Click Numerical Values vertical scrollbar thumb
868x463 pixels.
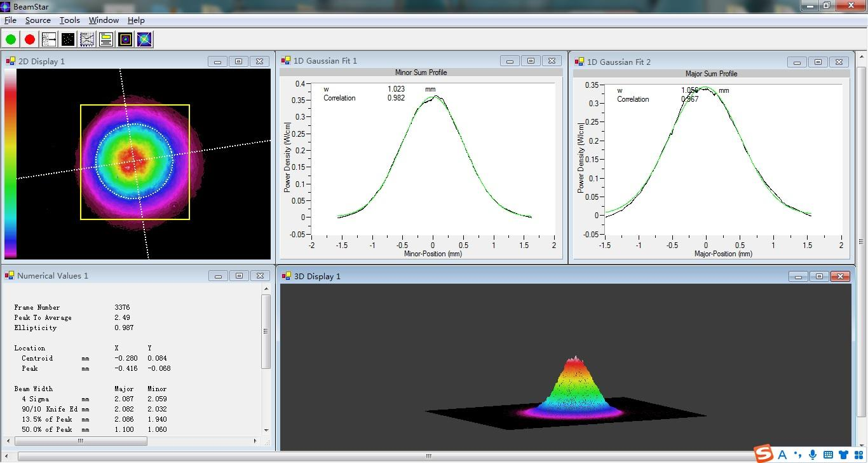coord(266,331)
